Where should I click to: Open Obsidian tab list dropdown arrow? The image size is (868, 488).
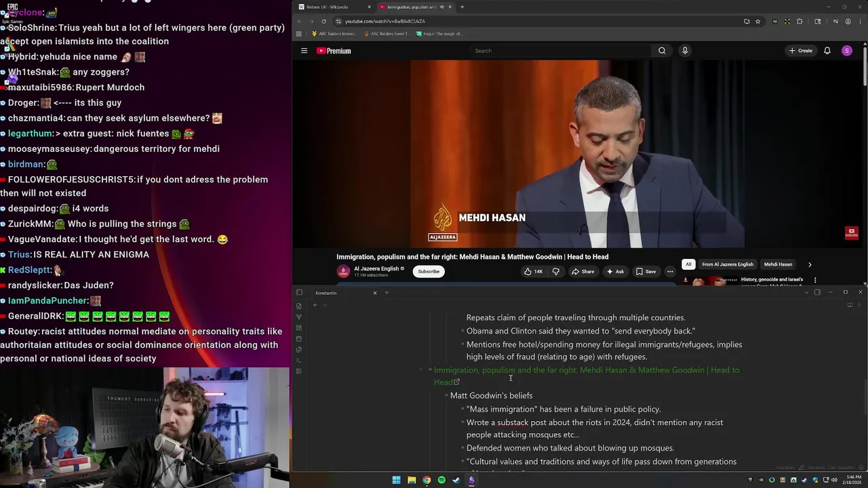806,292
